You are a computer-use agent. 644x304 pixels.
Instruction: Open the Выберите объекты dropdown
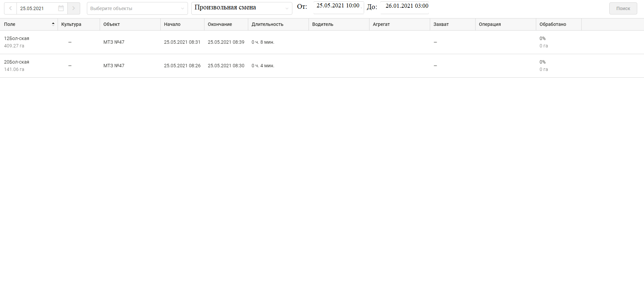coord(137,8)
